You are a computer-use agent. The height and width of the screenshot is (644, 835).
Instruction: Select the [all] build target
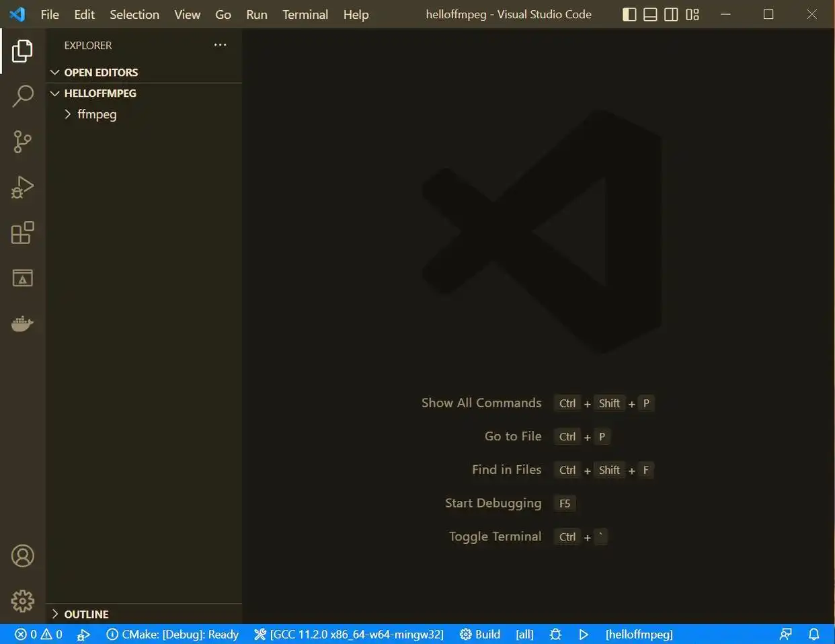[524, 634]
